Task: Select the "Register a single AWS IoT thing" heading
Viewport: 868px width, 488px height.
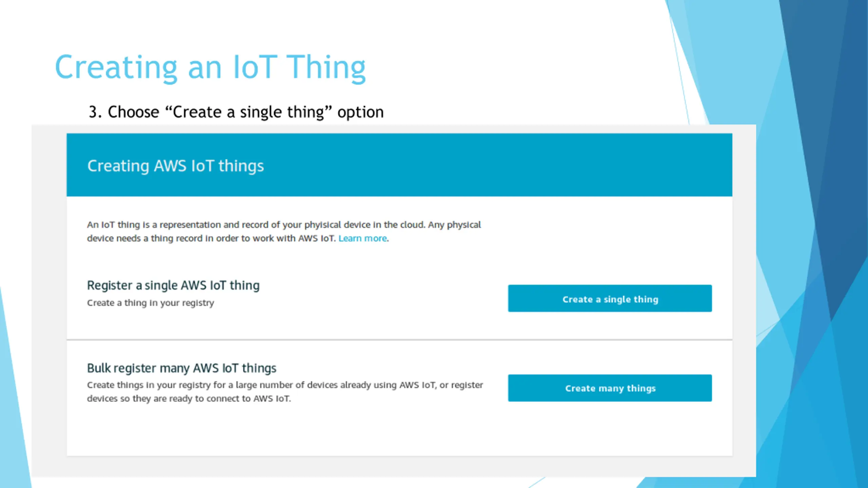Action: pos(173,285)
